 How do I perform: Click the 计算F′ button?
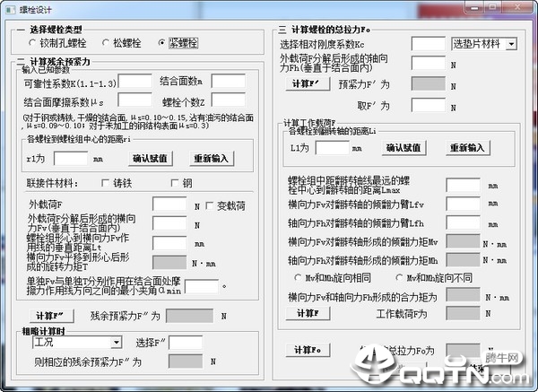point(308,83)
